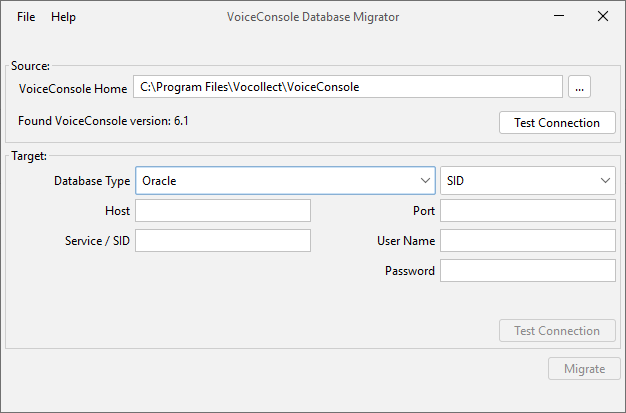Open the Help menu
The height and width of the screenshot is (413, 626).
coord(63,17)
